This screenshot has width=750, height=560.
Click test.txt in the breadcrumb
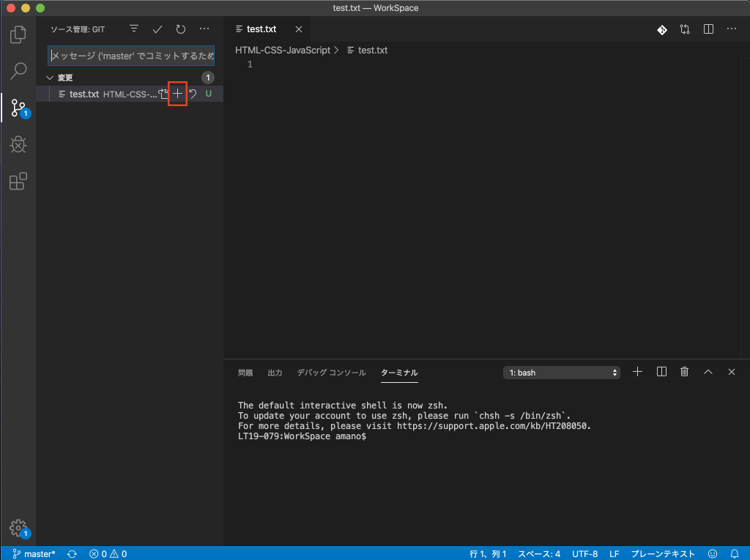(x=373, y=51)
